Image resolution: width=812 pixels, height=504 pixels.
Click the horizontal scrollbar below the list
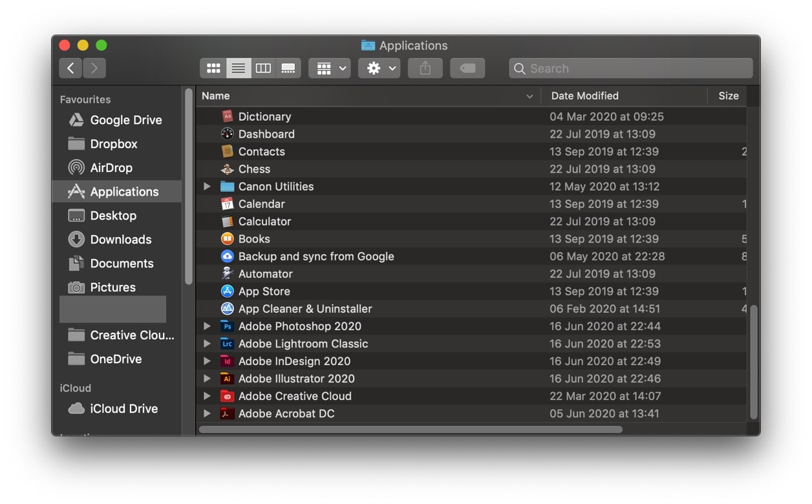[411, 429]
